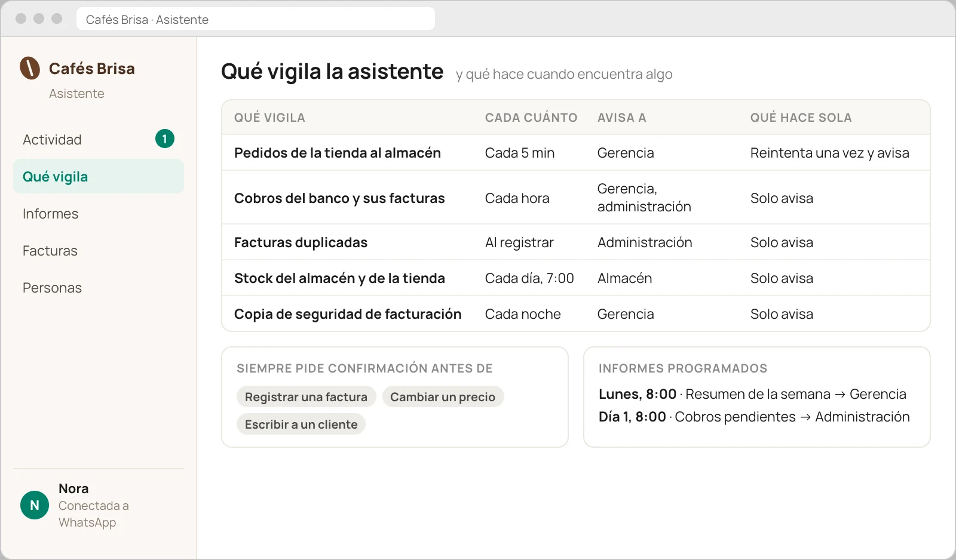Click the Gerencia, administración cell
956x560 pixels.
(x=644, y=198)
